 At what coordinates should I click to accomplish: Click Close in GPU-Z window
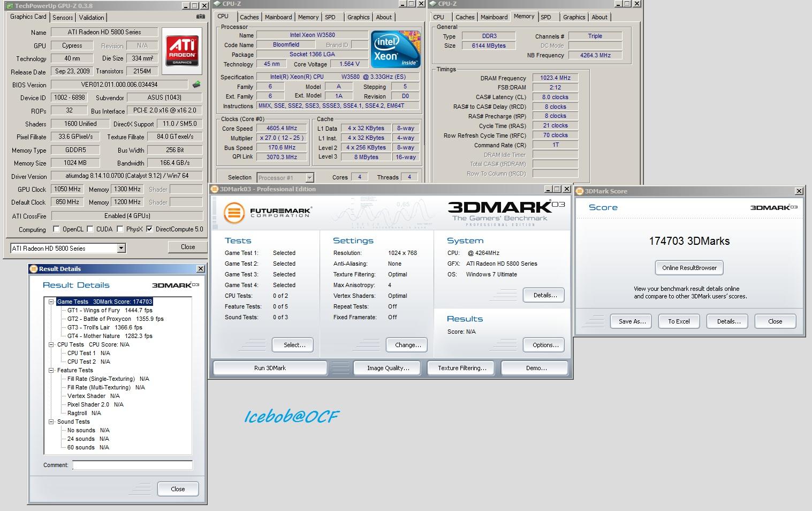pos(188,247)
